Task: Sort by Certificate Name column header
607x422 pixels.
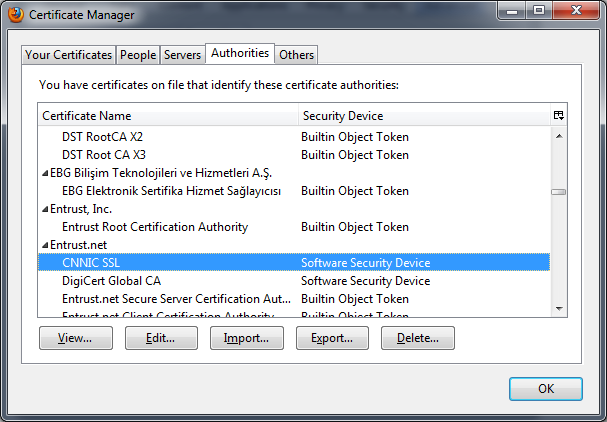Action: pyautogui.click(x=168, y=115)
